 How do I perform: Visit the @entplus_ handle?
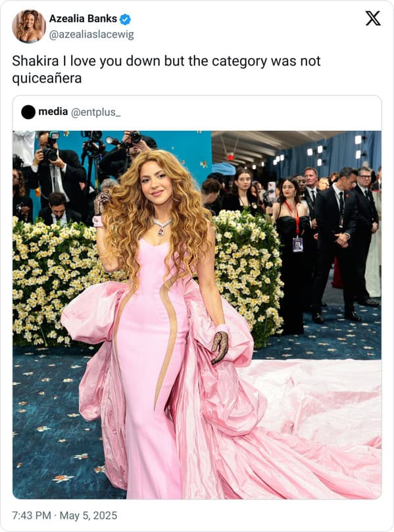pos(95,112)
